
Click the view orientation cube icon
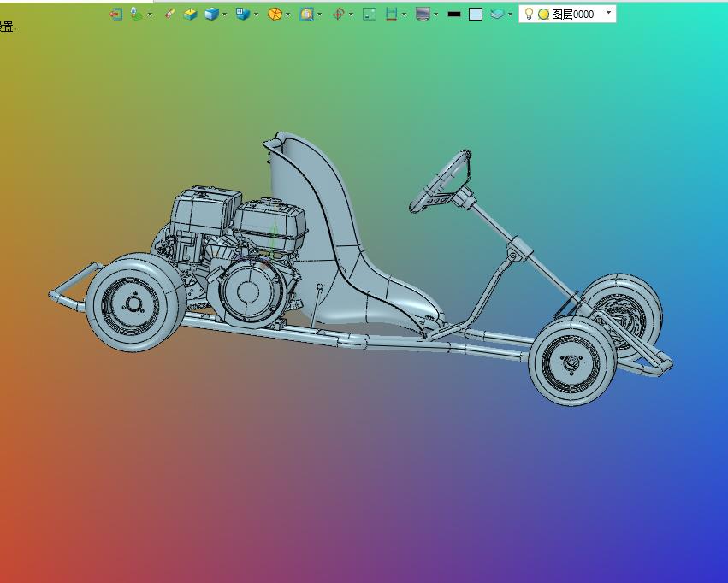pos(242,14)
